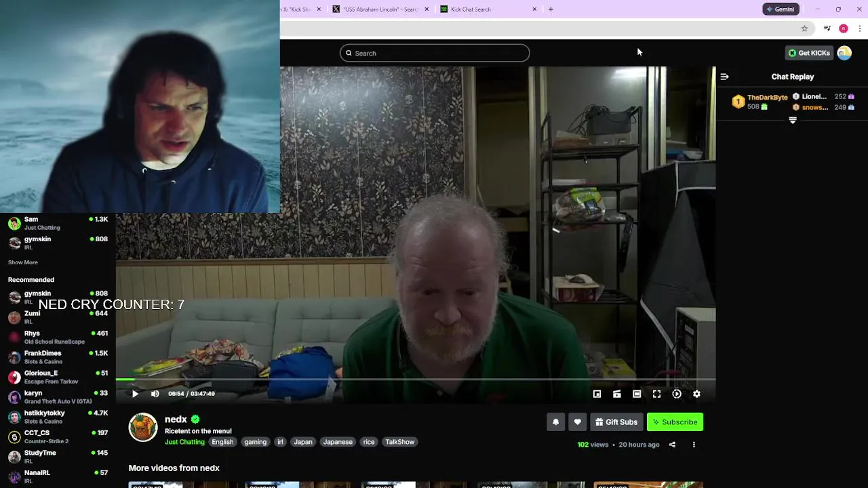868x488 pixels.
Task: Expand sidebar with Show More
Action: click(23, 262)
